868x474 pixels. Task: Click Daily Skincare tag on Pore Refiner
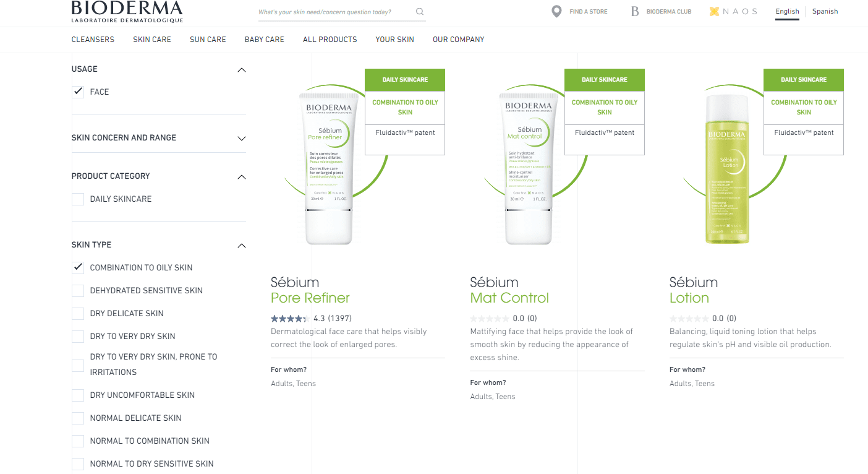405,80
